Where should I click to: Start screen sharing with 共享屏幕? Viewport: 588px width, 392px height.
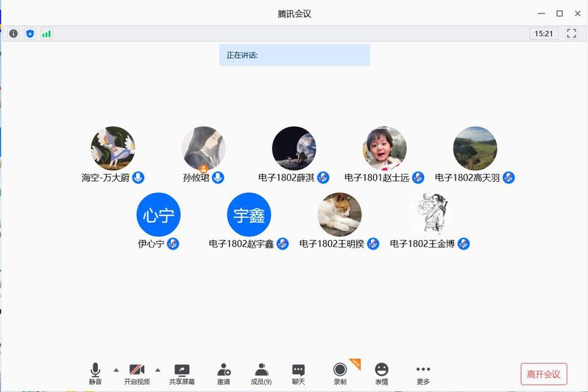[182, 374]
